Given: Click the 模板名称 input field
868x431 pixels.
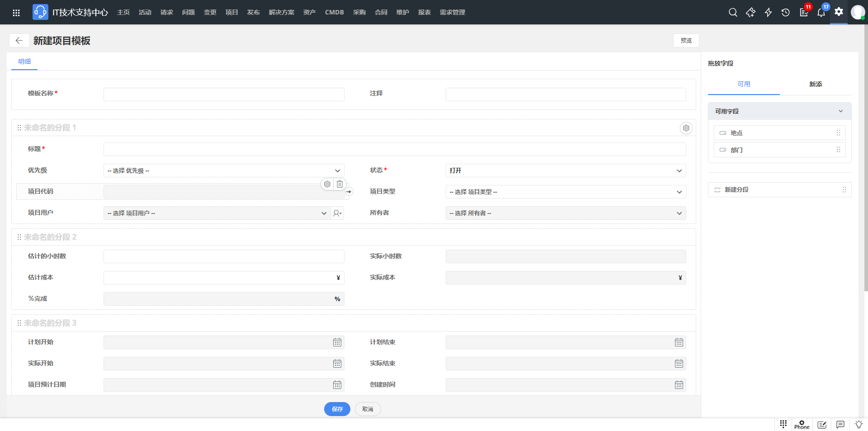Looking at the screenshot, I should (x=224, y=95).
